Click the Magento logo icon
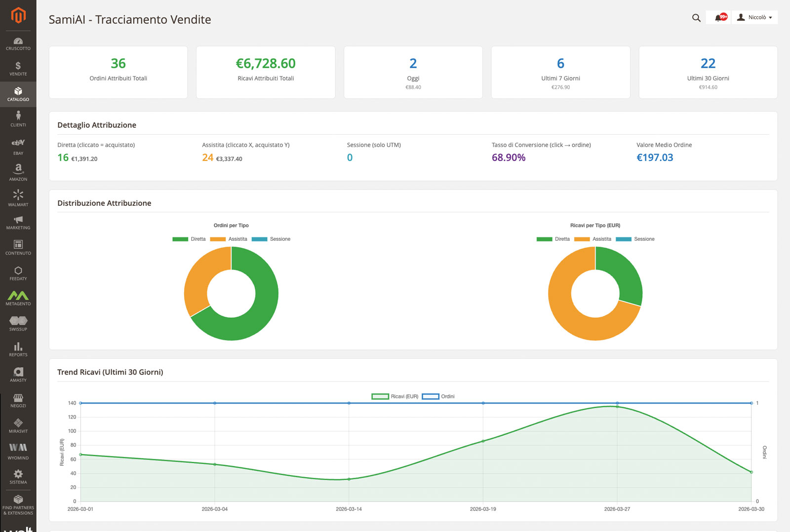 18,15
